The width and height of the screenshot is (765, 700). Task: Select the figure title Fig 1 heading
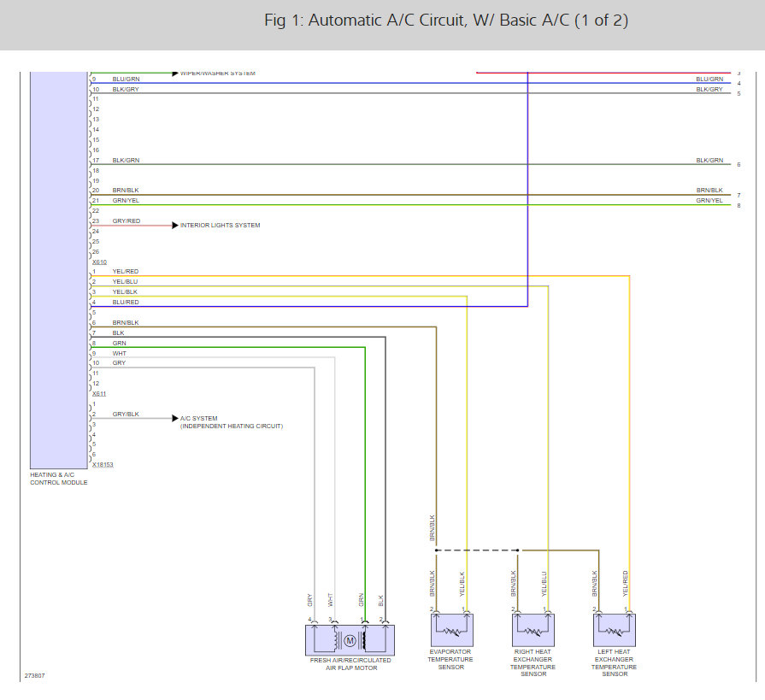(x=446, y=21)
